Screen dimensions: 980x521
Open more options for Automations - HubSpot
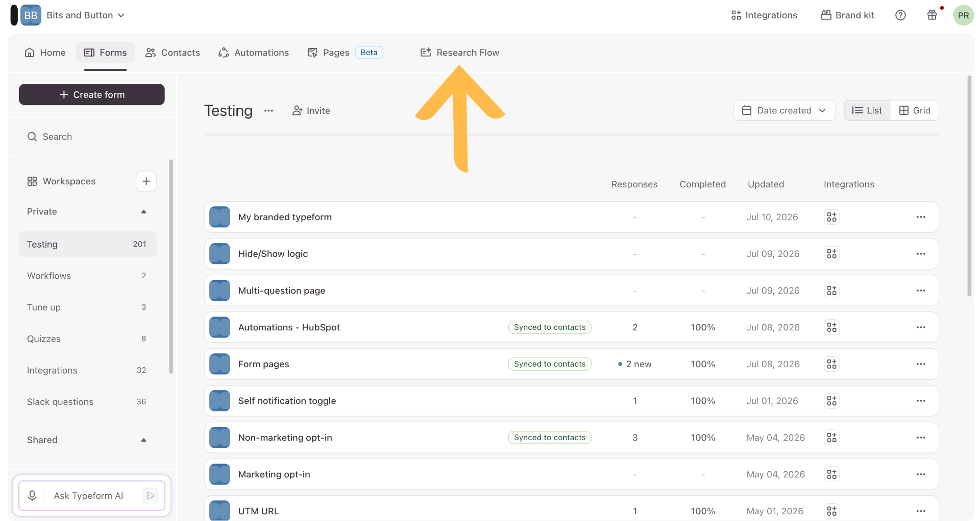(x=921, y=328)
